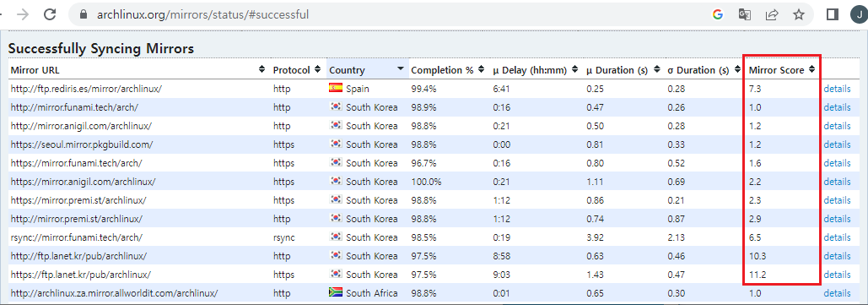
Task: Open details for https mirror.funami.tech row
Action: click(x=837, y=163)
